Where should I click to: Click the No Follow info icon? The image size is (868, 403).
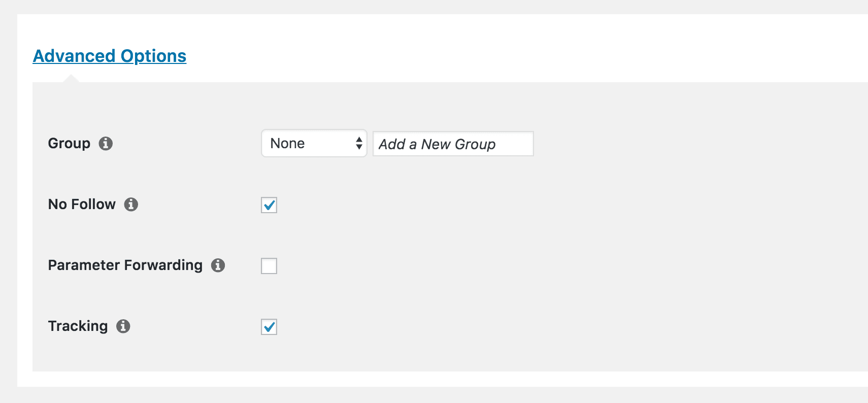[131, 205]
